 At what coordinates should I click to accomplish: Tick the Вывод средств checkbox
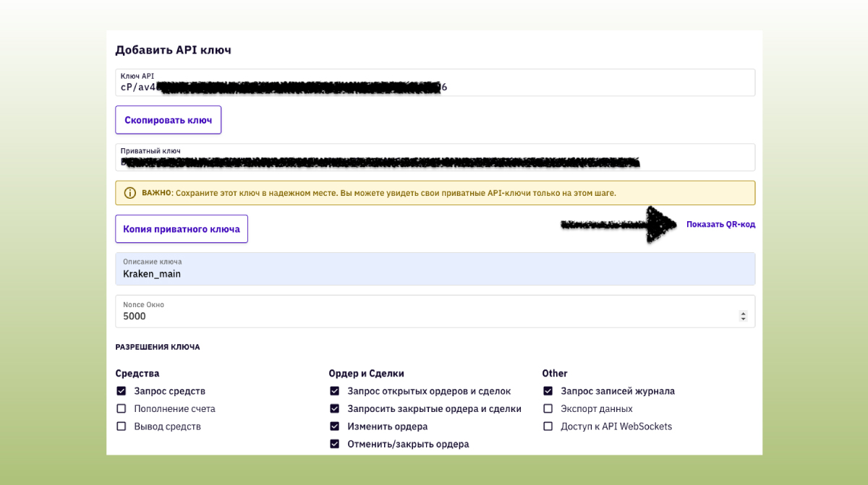[122, 426]
